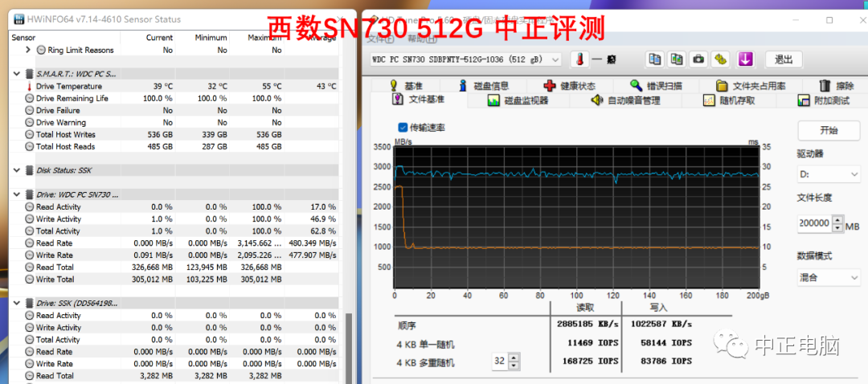Click Read Rate under Drive: SSK group
This screenshot has height=384, width=868.
point(55,352)
